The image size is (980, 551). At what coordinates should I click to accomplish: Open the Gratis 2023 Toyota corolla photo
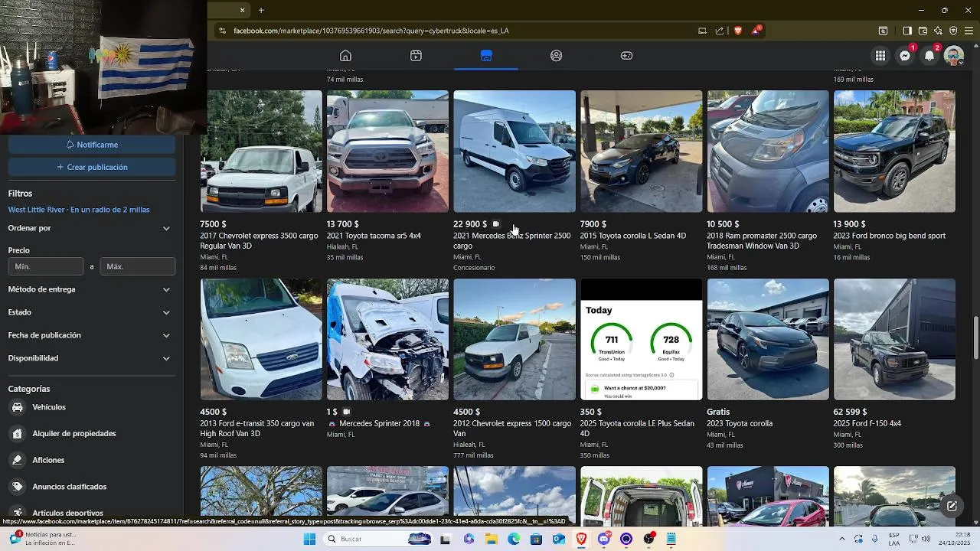pos(768,339)
